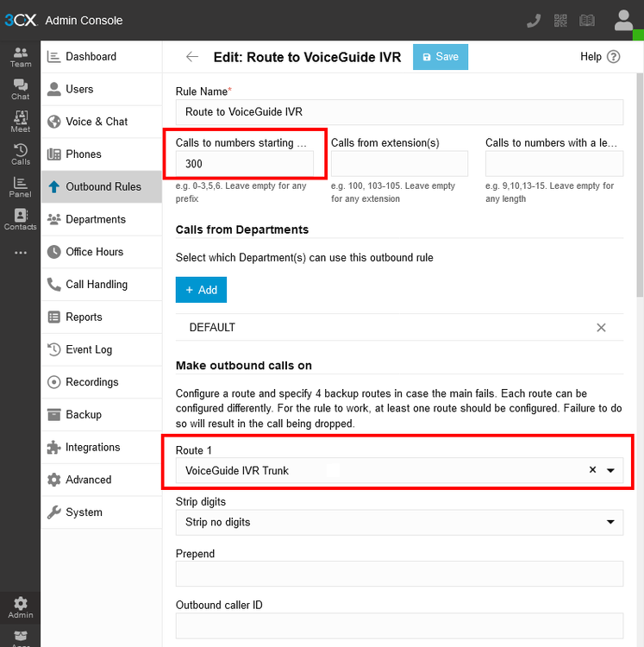
Task: Click the Save button
Action: tap(441, 57)
